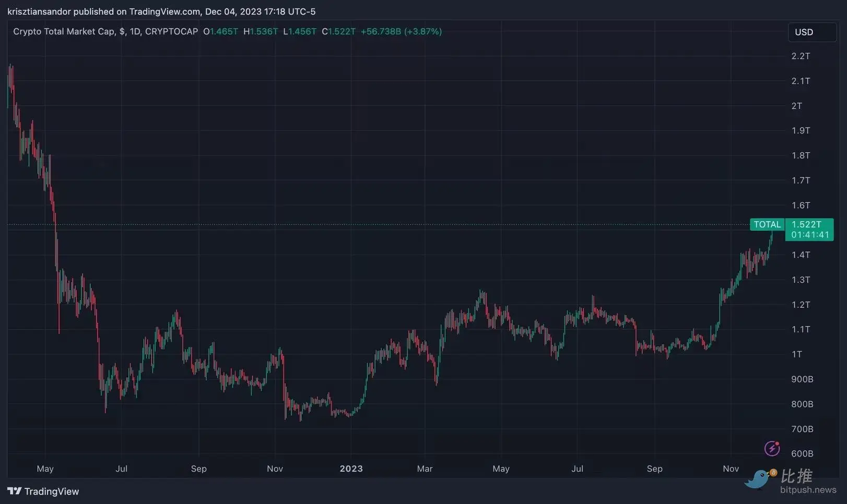Click the purple lightning notification icon
Viewport: 847px width, 504px height.
pos(772,448)
